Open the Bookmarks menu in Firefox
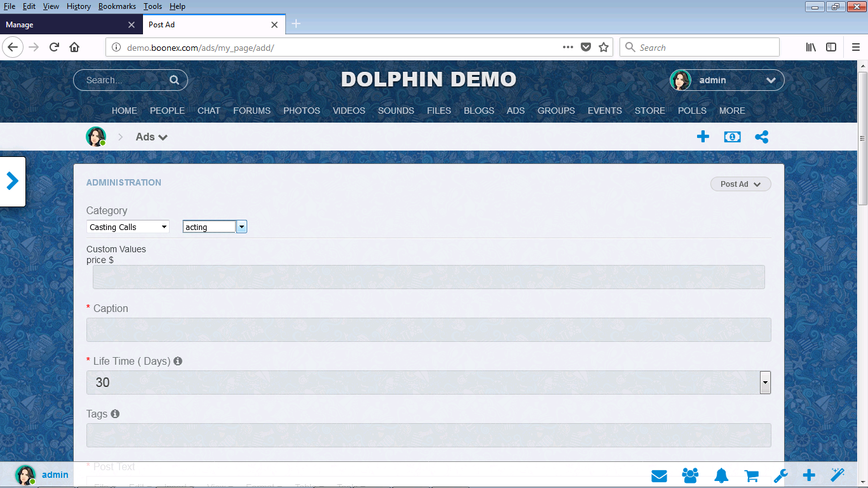The image size is (868, 488). click(x=118, y=6)
